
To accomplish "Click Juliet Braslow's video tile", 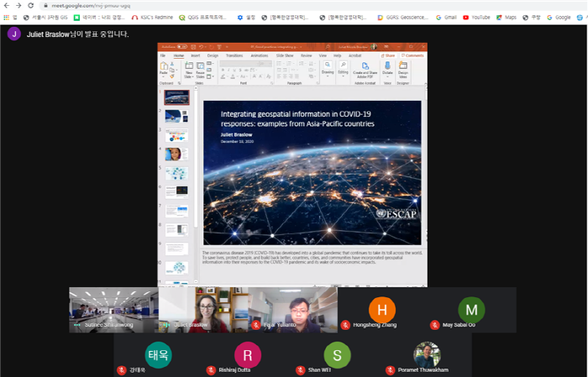I will (203, 310).
